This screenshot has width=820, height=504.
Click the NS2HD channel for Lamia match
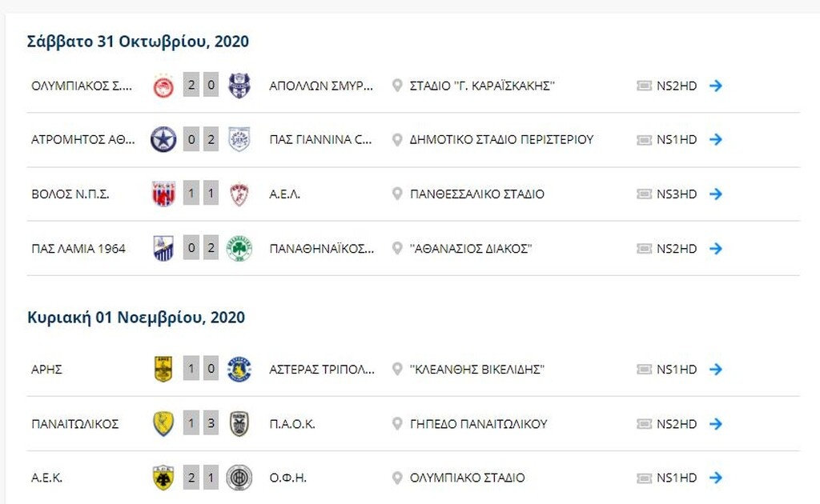point(677,248)
